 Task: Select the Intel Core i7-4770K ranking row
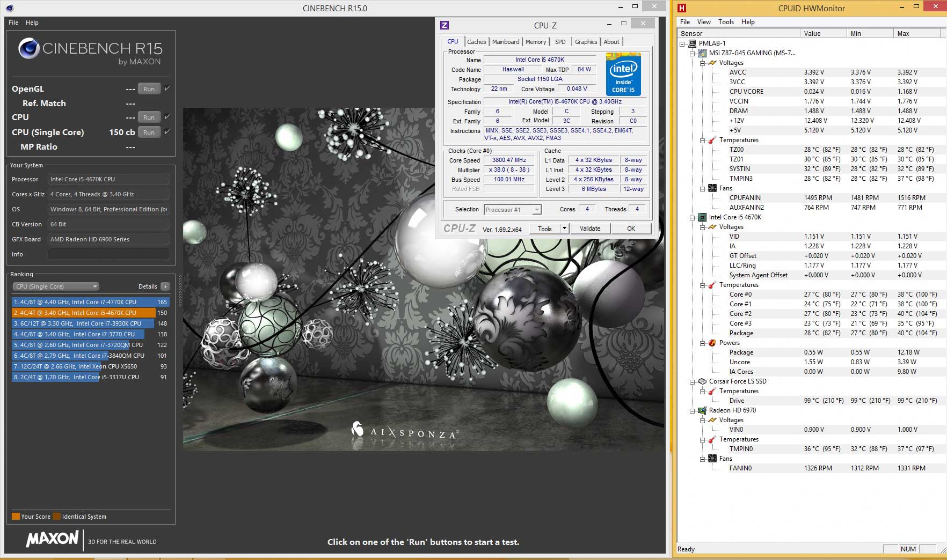(x=91, y=302)
